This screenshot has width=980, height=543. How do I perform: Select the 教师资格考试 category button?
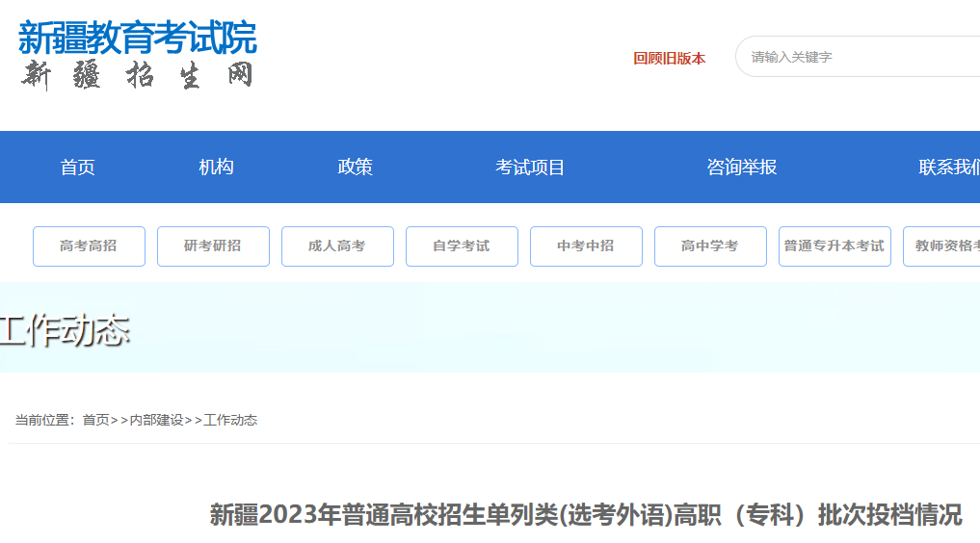(941, 246)
